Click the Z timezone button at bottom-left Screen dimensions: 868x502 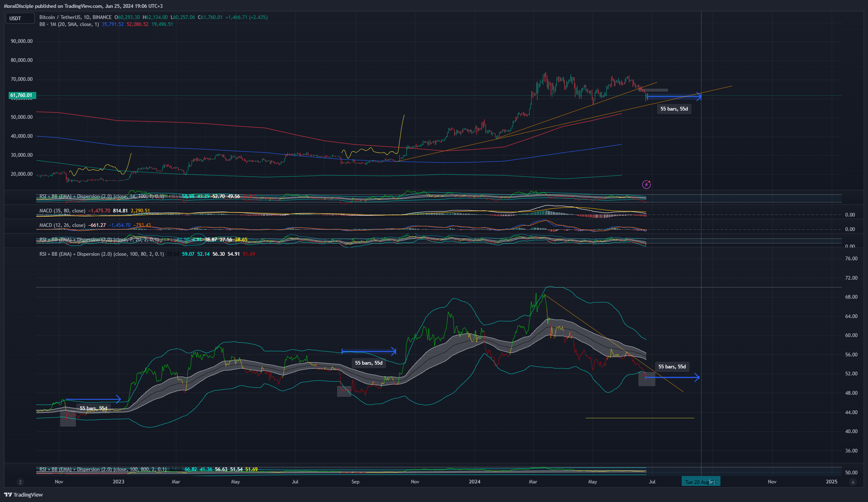pos(20,482)
